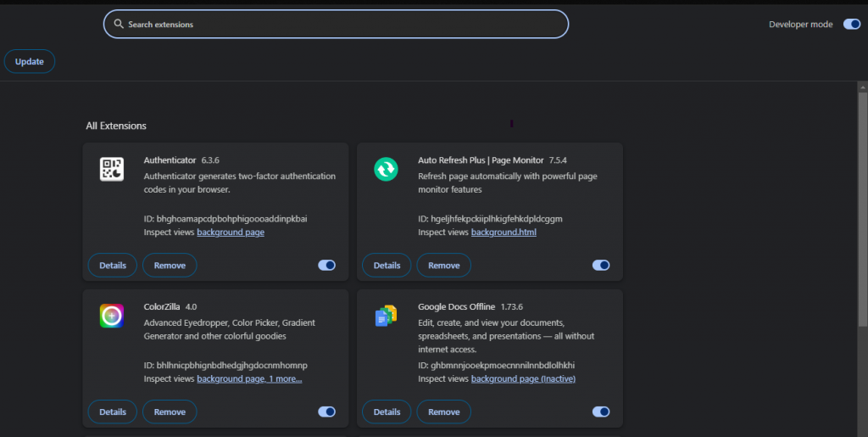Remove the Auto Refresh Plus extension

[443, 266]
